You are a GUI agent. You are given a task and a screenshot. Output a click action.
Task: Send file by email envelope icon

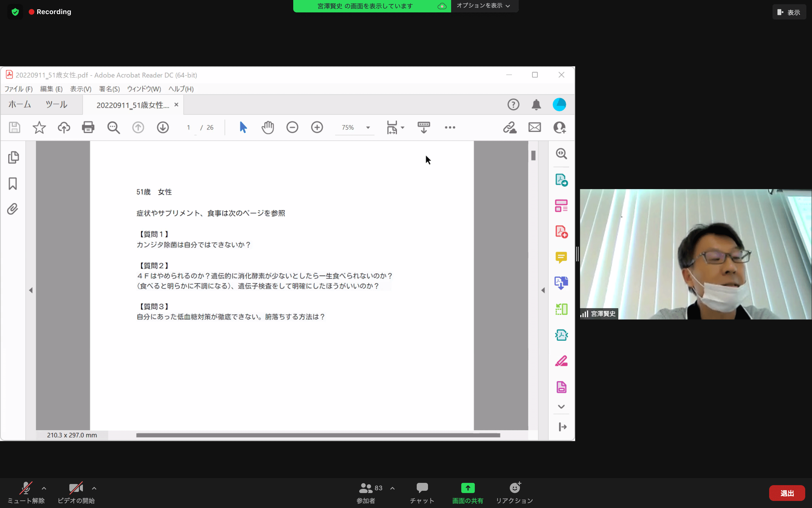tap(535, 127)
